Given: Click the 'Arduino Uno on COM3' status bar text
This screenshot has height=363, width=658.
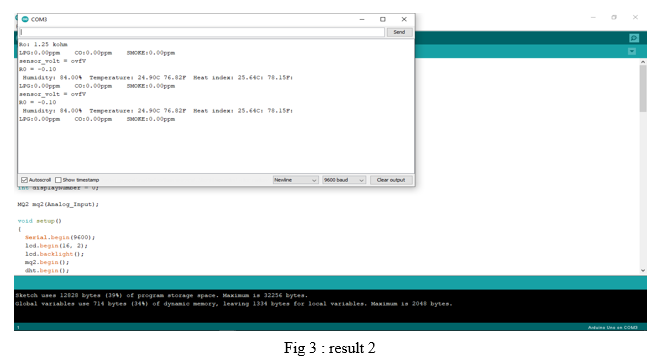Looking at the screenshot, I should (x=612, y=327).
